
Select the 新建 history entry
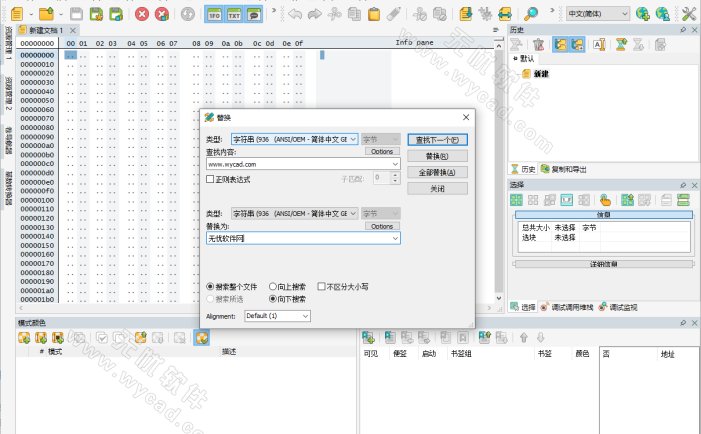click(x=536, y=74)
